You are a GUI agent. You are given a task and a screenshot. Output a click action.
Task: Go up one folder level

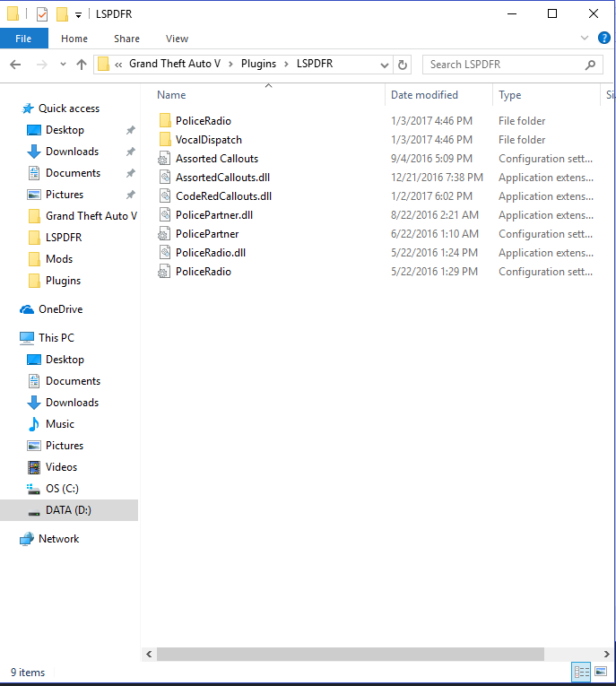coord(82,65)
